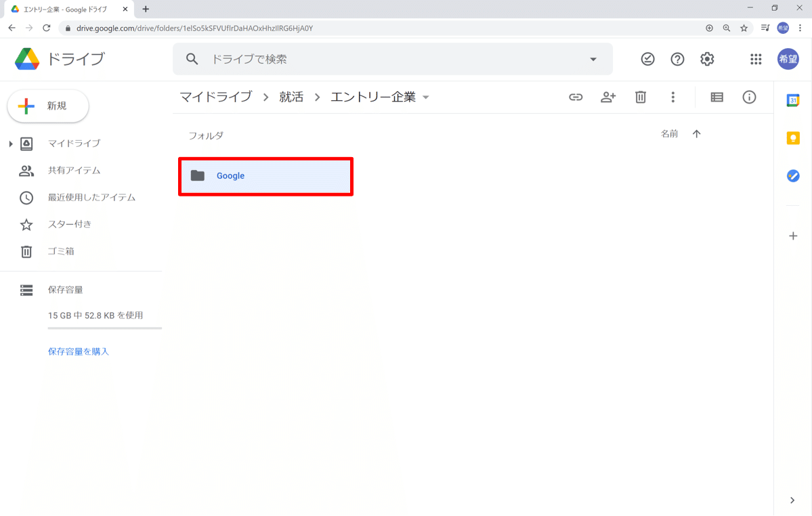Expand search options dropdown arrow
The height and width of the screenshot is (516, 812).
(x=593, y=59)
